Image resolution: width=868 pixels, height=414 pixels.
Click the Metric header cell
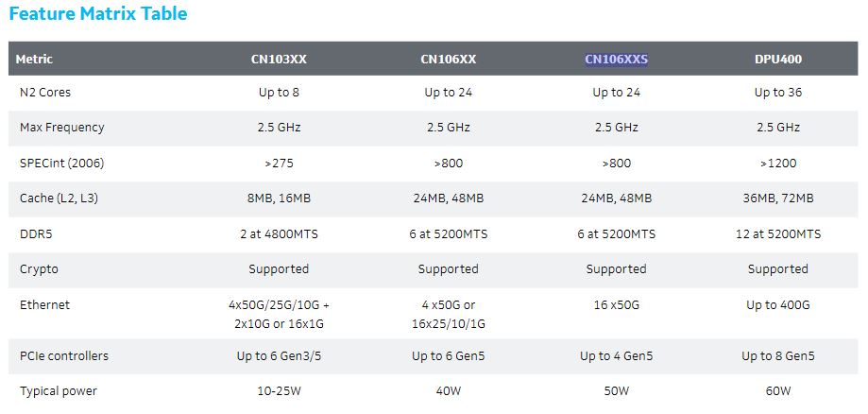34,59
